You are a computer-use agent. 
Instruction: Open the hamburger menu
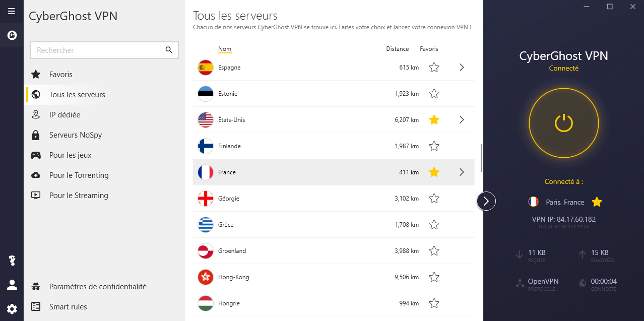(12, 11)
